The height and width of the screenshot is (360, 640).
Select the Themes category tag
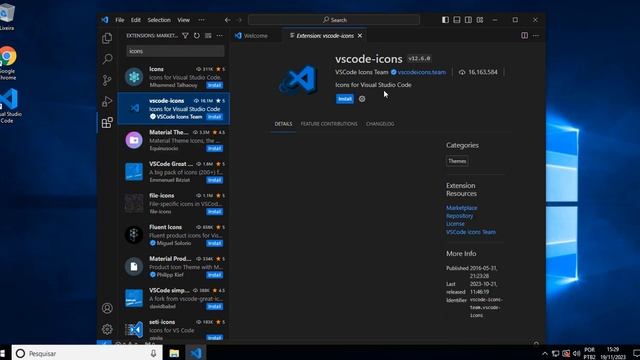(457, 161)
